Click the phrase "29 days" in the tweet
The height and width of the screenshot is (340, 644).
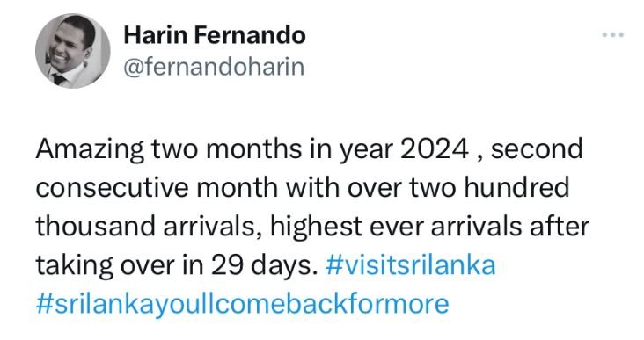click(x=261, y=266)
